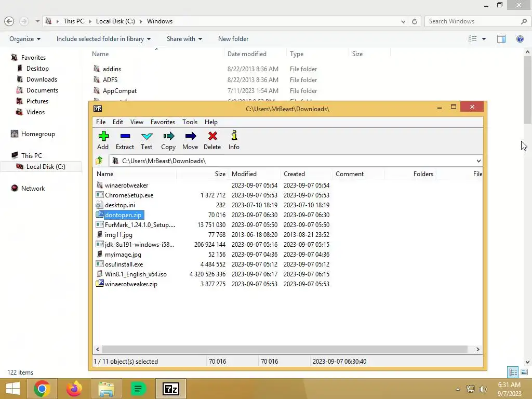Select the winaerotweaker folder row
Viewport: 532px width, 399px height.
click(x=126, y=185)
